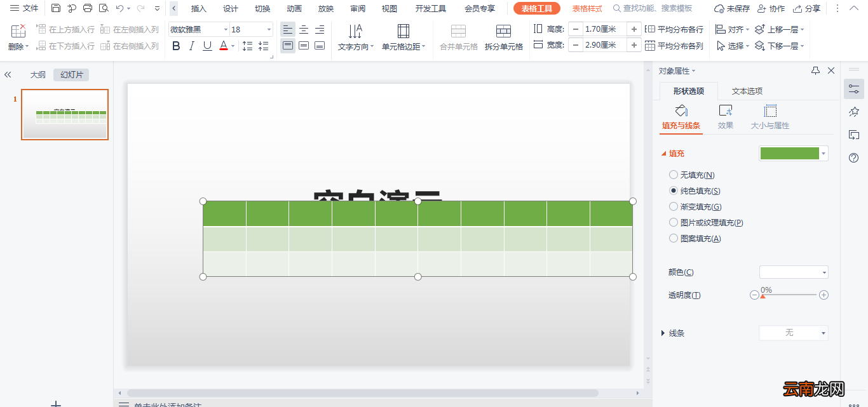
Task: Click the 平均分布各行 distribute rows icon
Action: [x=650, y=29]
